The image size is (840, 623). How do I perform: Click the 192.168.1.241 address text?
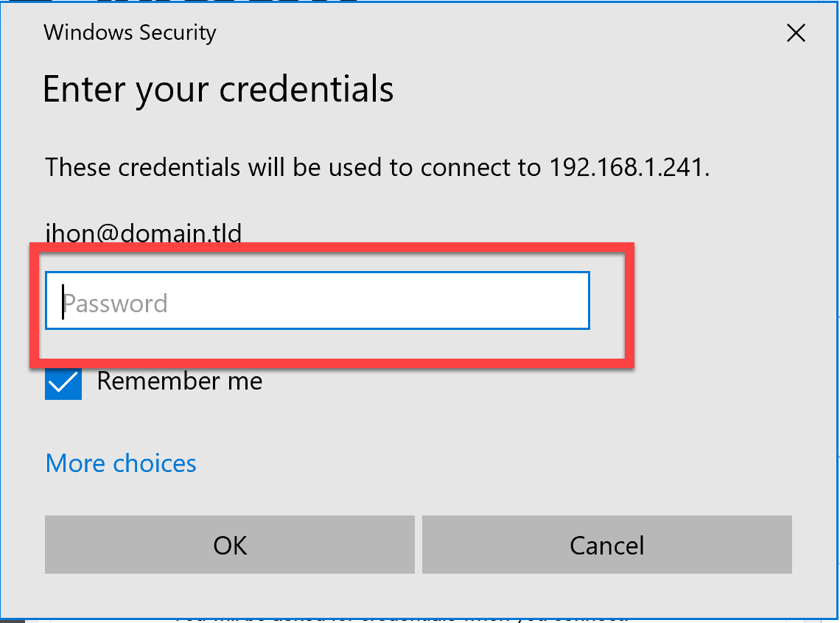(629, 167)
